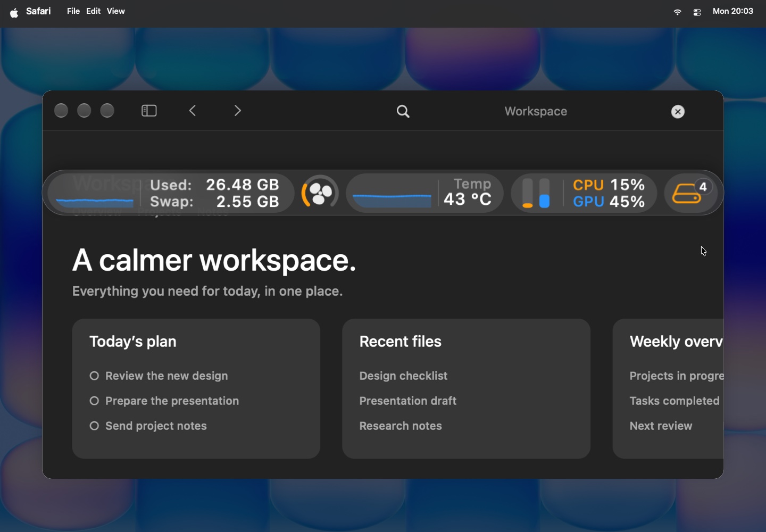
Task: Click the CPU 15% value
Action: [609, 185]
